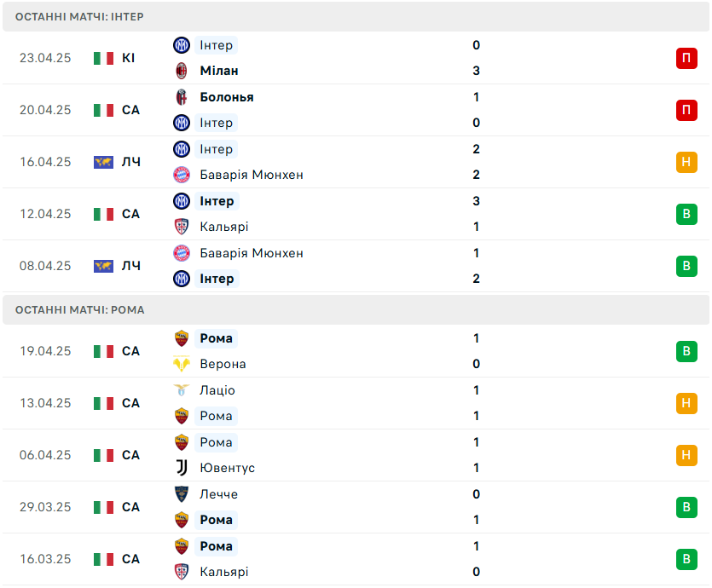
Task: Click the Juventus logo icon
Action: pyautogui.click(x=181, y=468)
